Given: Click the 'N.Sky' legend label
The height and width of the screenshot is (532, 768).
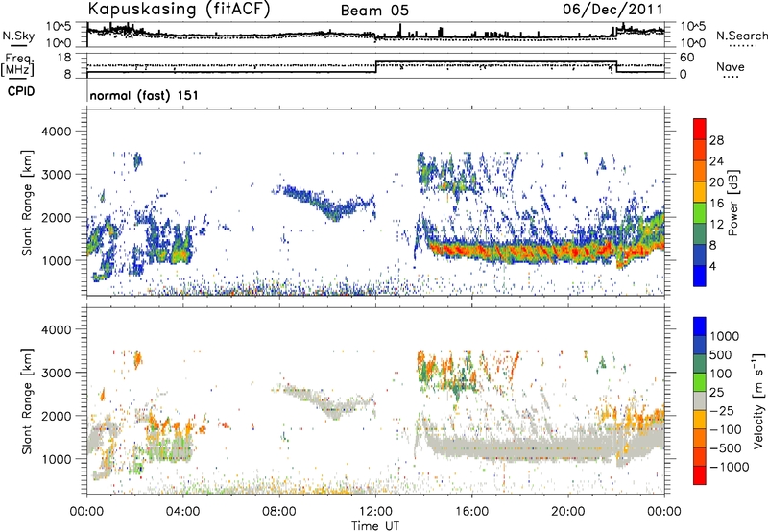Looking at the screenshot, I should (18, 36).
